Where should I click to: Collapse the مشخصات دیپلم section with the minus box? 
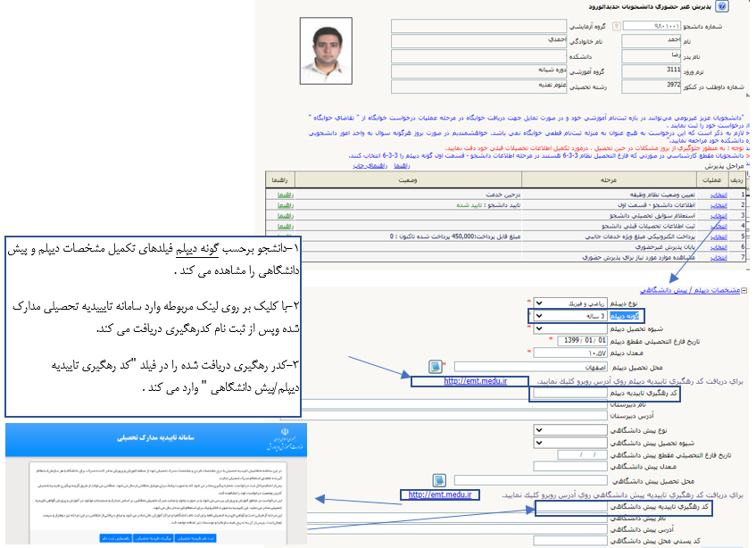pos(744,291)
